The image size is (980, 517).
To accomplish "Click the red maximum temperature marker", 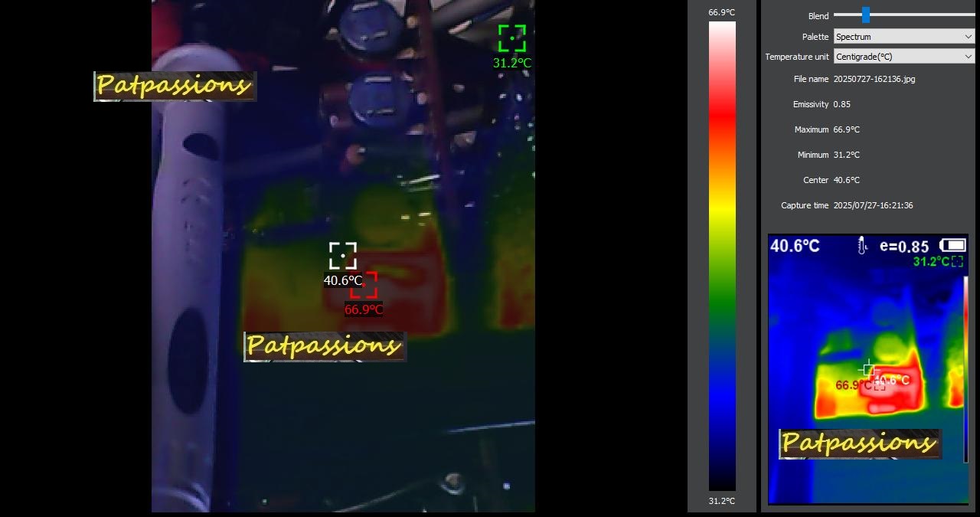I will click(x=364, y=285).
